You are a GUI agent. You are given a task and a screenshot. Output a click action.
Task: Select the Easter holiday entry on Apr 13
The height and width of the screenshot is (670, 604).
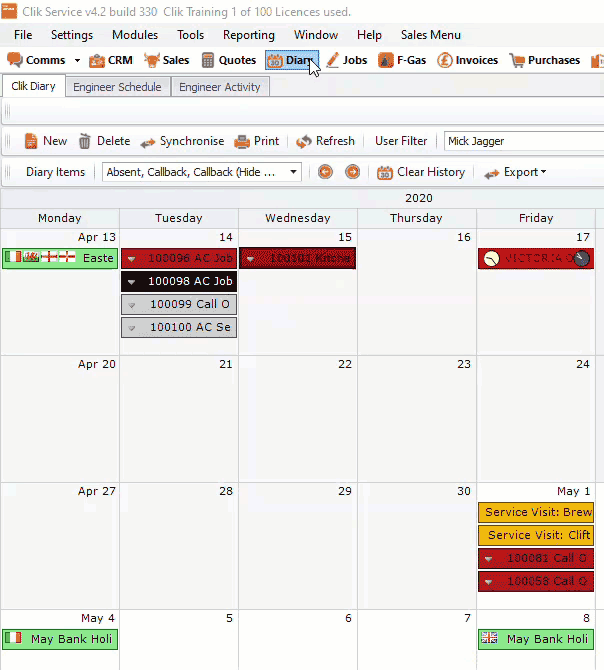pyautogui.click(x=60, y=258)
